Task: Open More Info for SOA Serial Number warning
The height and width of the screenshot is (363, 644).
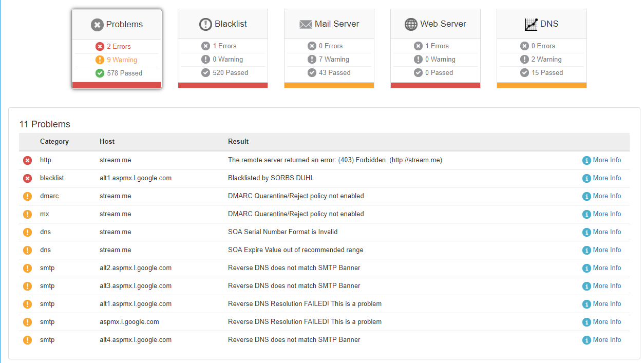Action: tap(602, 232)
